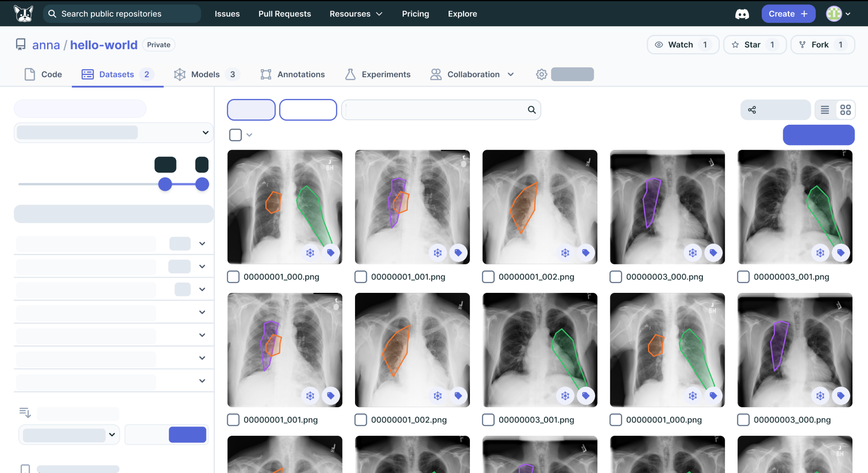This screenshot has height=473, width=868.
Task: Toggle the select-all checkbox above thumbnails
Action: click(x=236, y=135)
